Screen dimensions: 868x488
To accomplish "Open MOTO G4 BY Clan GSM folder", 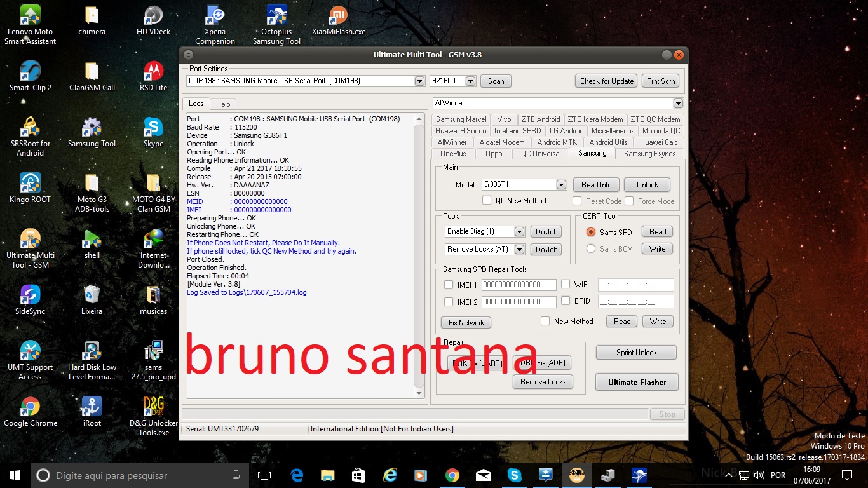I will [153, 193].
